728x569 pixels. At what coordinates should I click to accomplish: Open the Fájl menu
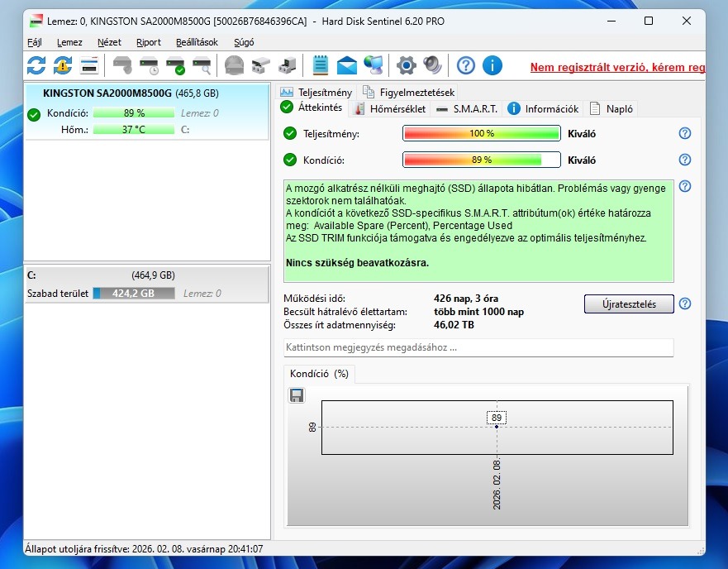35,42
